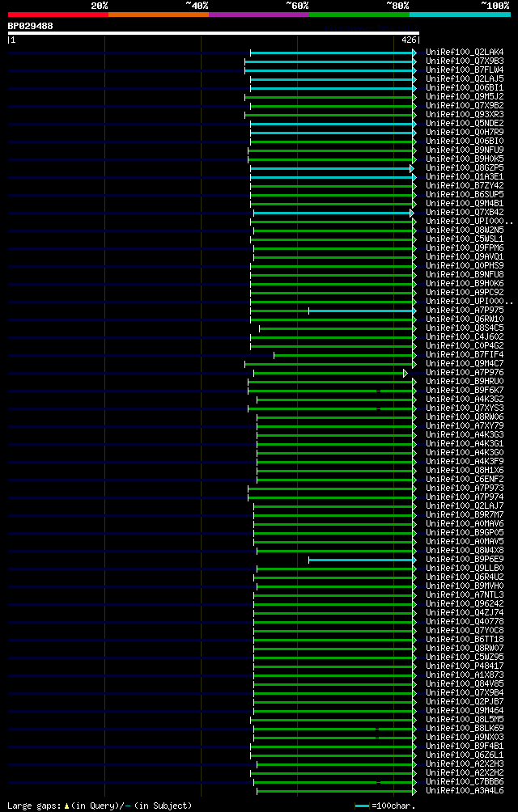
Task: Click the cyan alignment bar for Q8GZP5
Action: 330,167
